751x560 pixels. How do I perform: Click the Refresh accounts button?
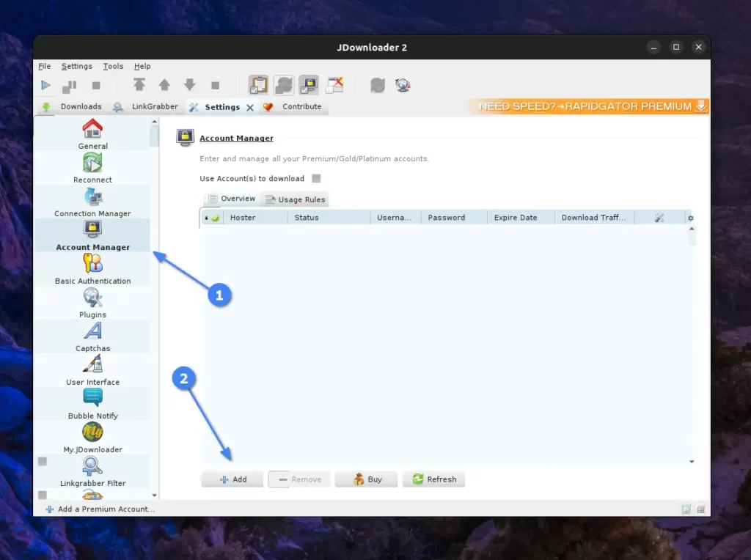[x=433, y=479]
